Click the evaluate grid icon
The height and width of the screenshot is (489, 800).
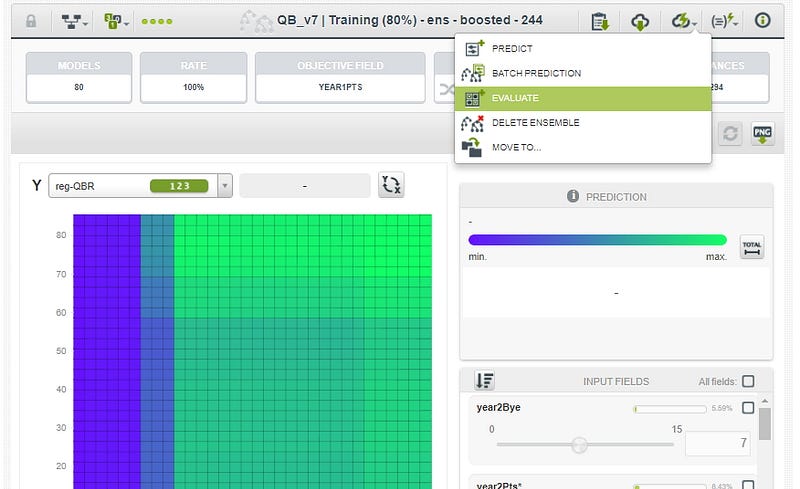click(474, 98)
